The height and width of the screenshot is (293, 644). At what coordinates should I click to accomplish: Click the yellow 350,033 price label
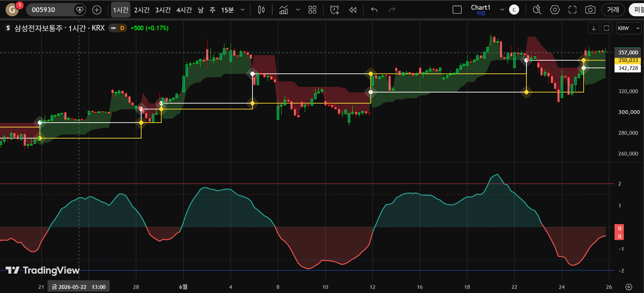pyautogui.click(x=628, y=60)
